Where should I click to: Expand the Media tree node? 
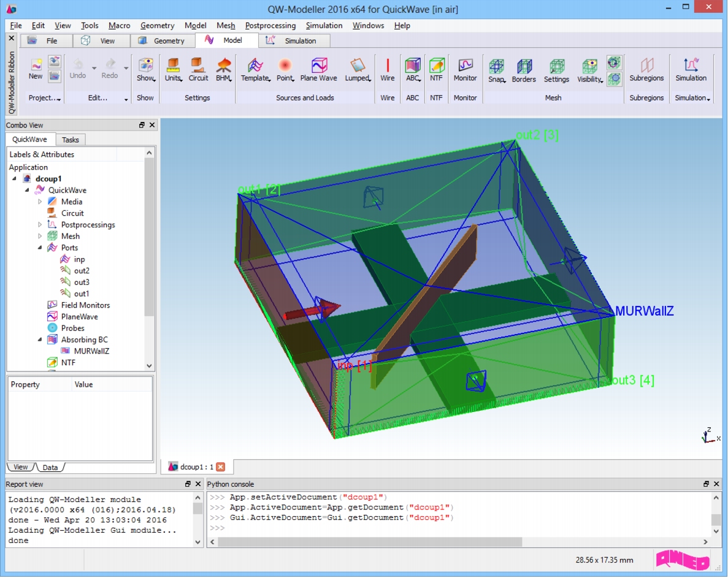coord(40,202)
